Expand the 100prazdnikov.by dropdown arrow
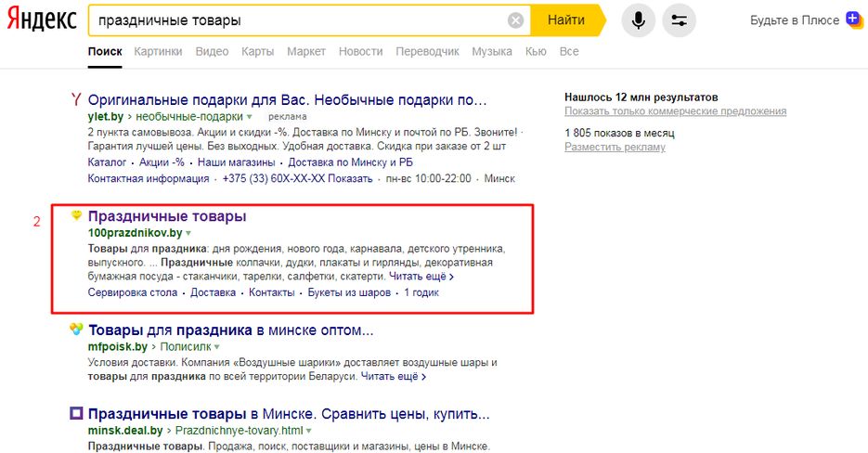The width and height of the screenshot is (868, 453). pos(188,233)
